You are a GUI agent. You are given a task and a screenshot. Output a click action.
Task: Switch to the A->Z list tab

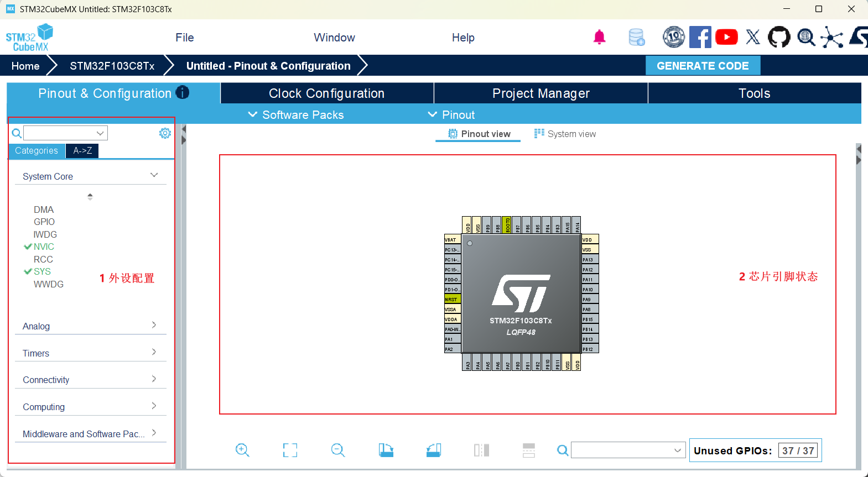coord(82,151)
